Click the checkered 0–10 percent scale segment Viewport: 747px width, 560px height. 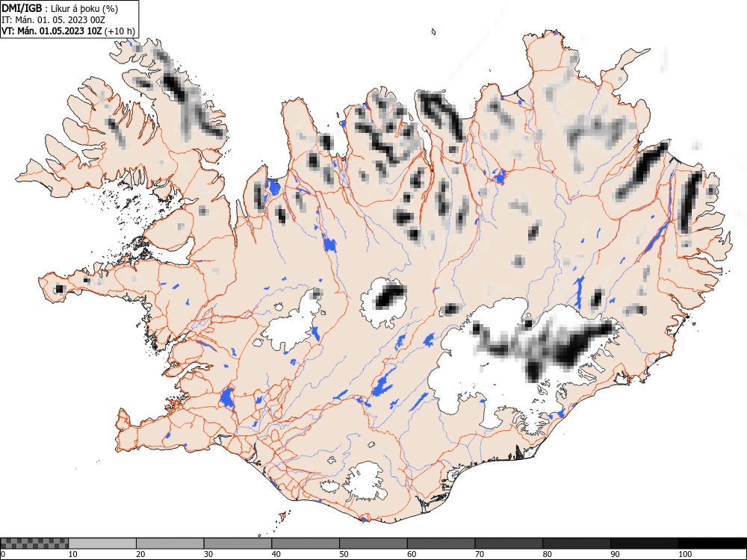pos(34,544)
